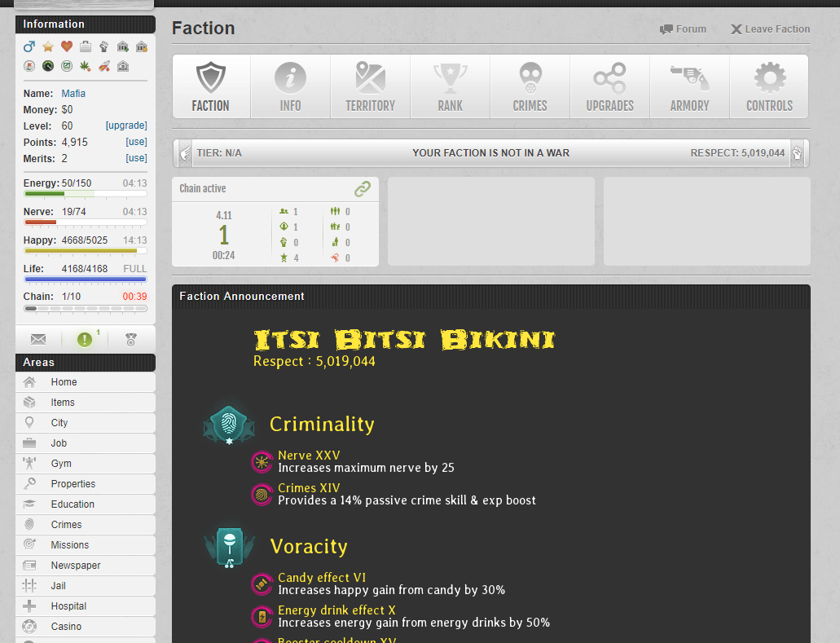Viewport: 840px width, 643px height.
Task: Open Gym from the Areas sidebar
Action: coord(63,463)
